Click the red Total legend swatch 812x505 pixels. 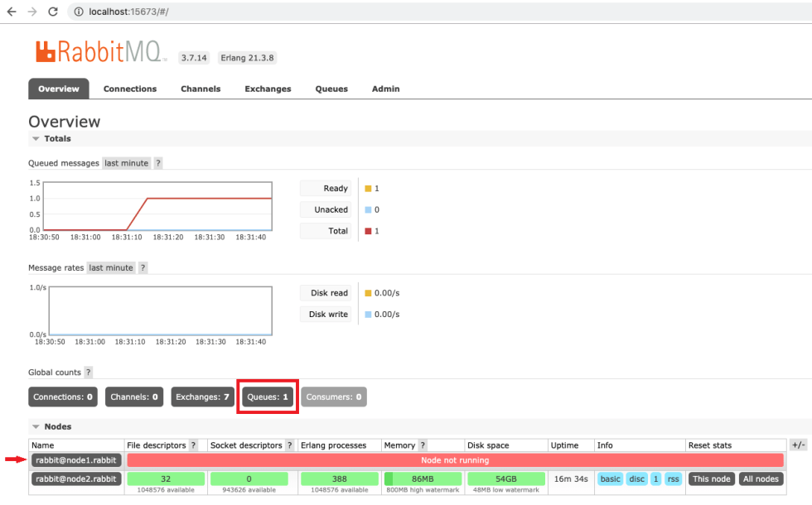(x=368, y=231)
